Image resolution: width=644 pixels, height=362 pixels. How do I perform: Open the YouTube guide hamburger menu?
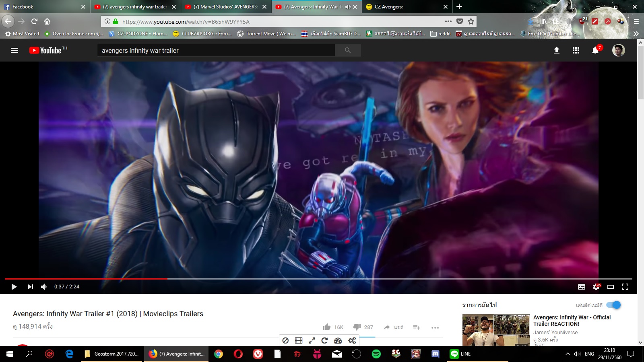point(14,50)
